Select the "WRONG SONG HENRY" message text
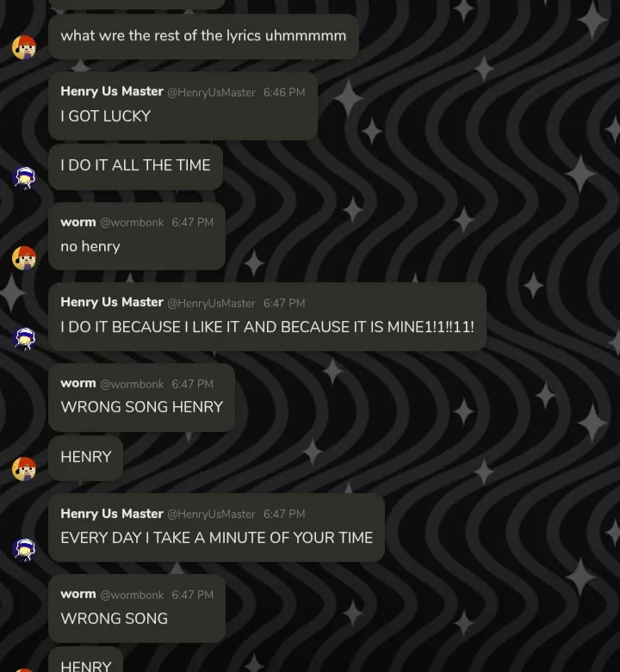 tap(141, 407)
